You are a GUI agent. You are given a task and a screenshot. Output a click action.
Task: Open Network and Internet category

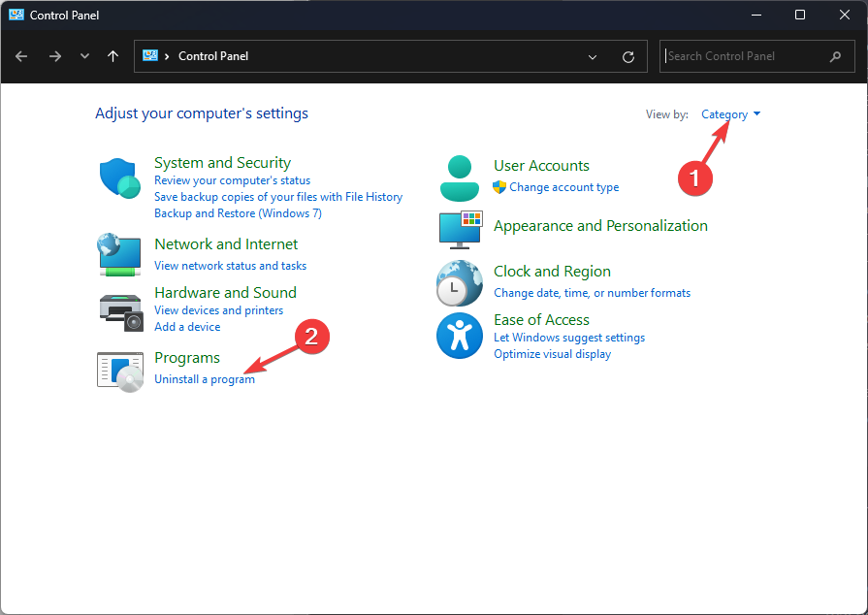[226, 244]
